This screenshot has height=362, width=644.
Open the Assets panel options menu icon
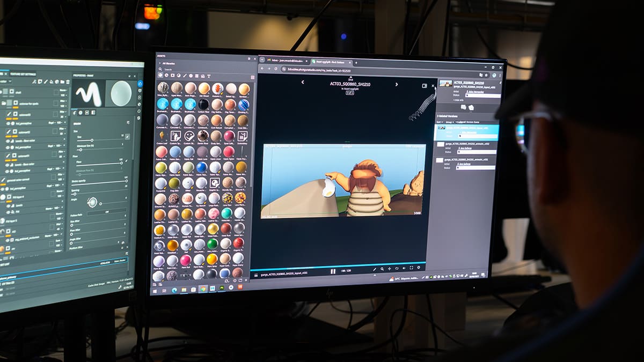[x=249, y=58]
